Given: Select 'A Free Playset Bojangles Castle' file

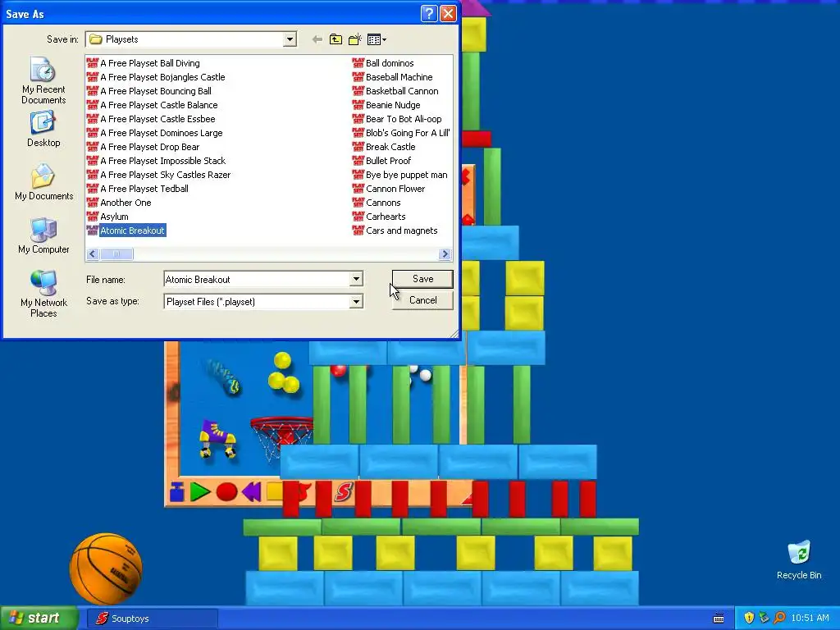Looking at the screenshot, I should [x=156, y=77].
